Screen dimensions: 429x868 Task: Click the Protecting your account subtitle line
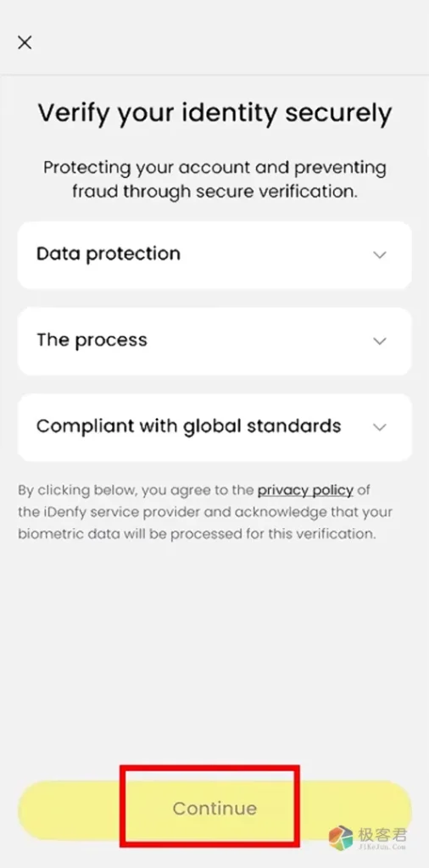[x=214, y=167]
